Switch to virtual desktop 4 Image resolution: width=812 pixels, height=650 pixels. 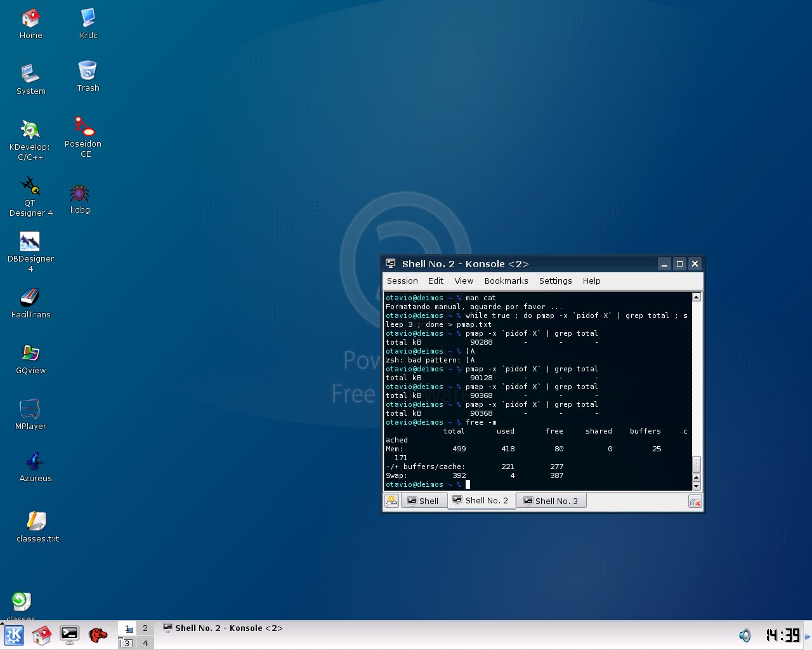click(145, 643)
